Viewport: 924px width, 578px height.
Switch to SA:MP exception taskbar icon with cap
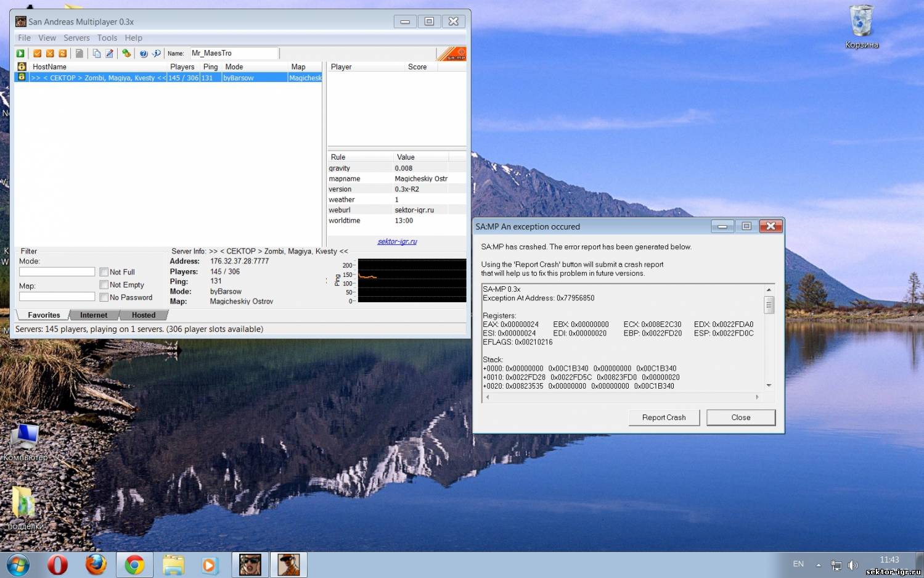(x=288, y=564)
